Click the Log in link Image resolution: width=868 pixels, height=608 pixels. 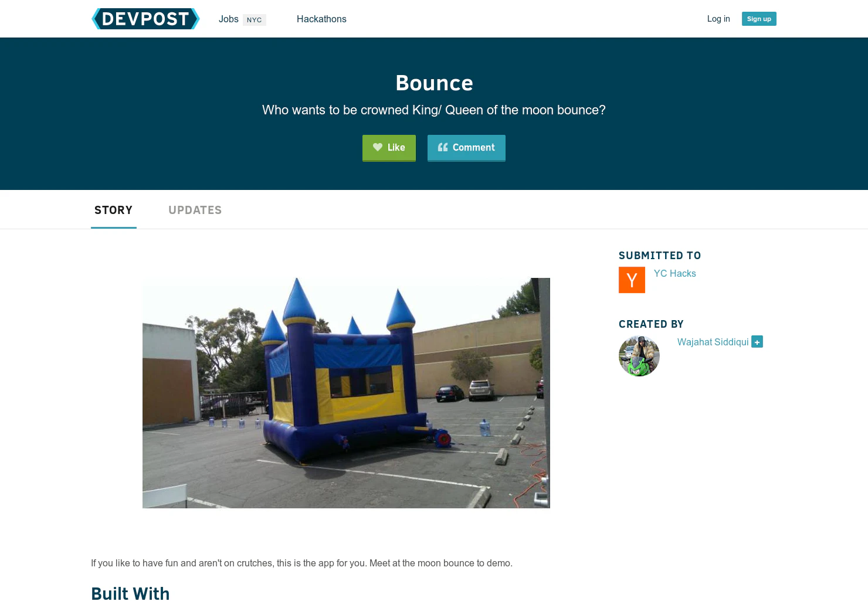pos(718,19)
